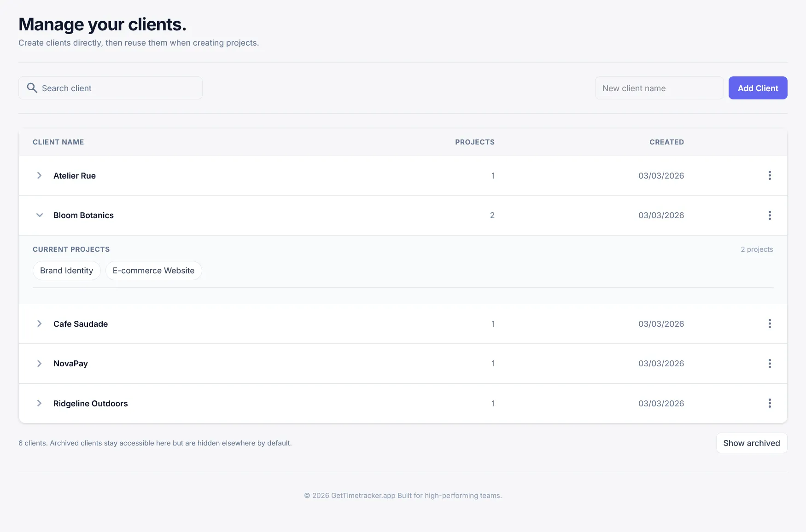Expand the Ridgeline Outdoors client row
The height and width of the screenshot is (532, 806).
click(x=39, y=403)
